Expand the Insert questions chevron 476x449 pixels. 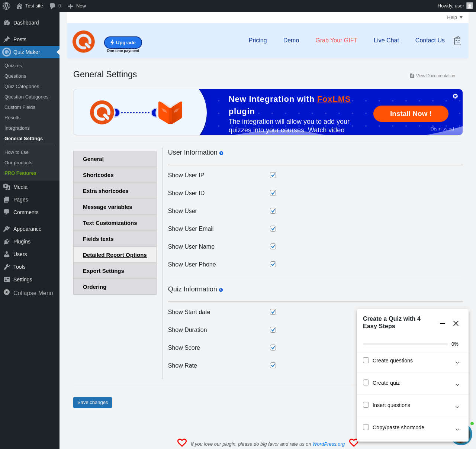457,407
